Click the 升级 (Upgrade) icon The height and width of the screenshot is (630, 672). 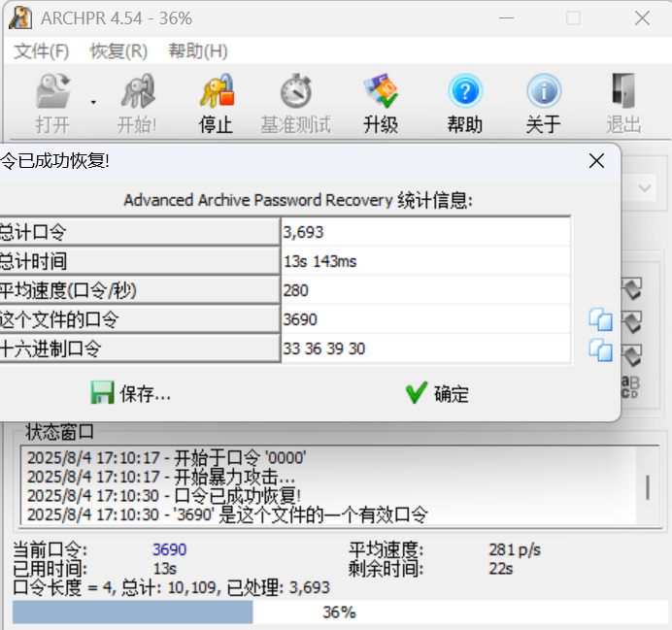pyautogui.click(x=381, y=91)
